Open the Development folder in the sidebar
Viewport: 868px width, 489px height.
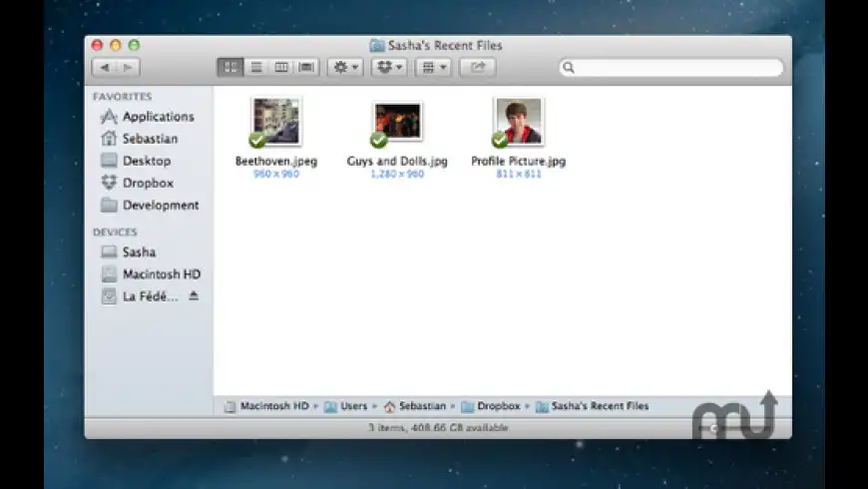coord(160,206)
